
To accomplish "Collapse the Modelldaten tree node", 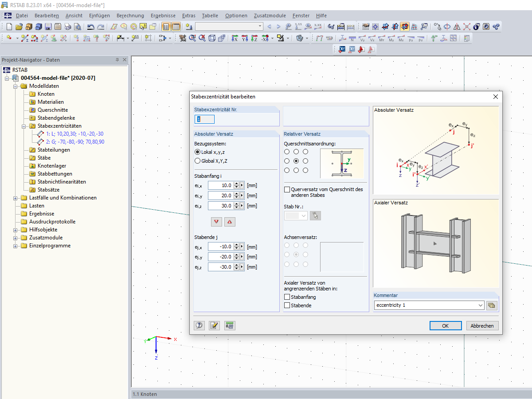I will coord(16,86).
